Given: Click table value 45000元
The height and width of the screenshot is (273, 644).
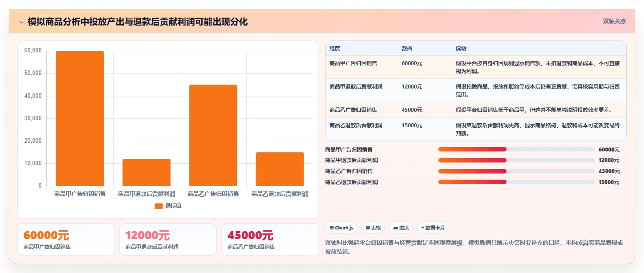Looking at the screenshot, I should coord(412,110).
